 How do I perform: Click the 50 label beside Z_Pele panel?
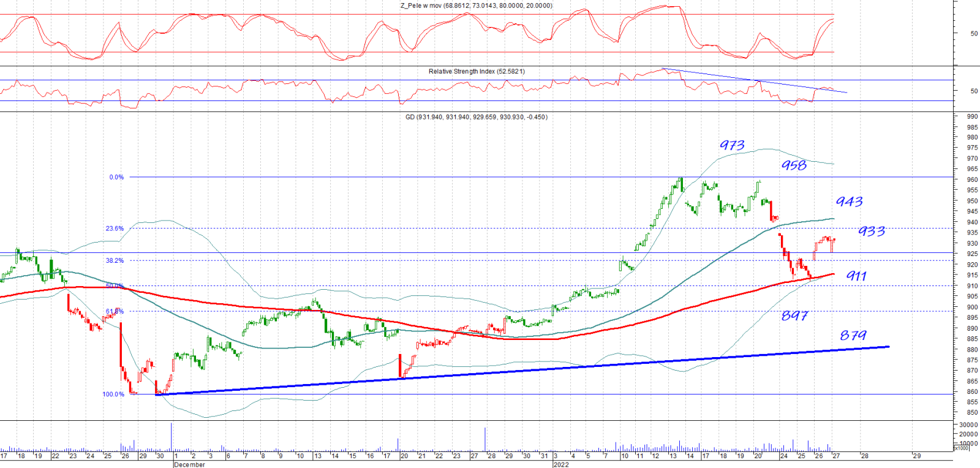click(974, 34)
